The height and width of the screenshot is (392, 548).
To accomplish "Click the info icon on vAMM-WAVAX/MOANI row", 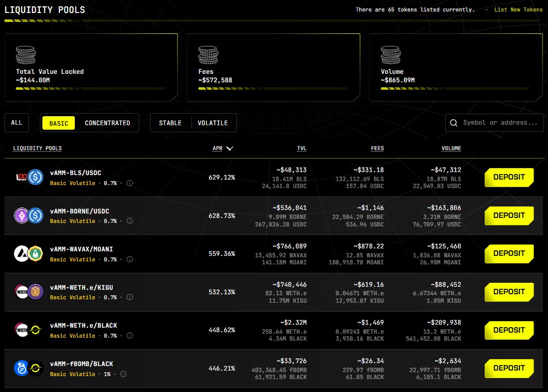I will 130,259.
